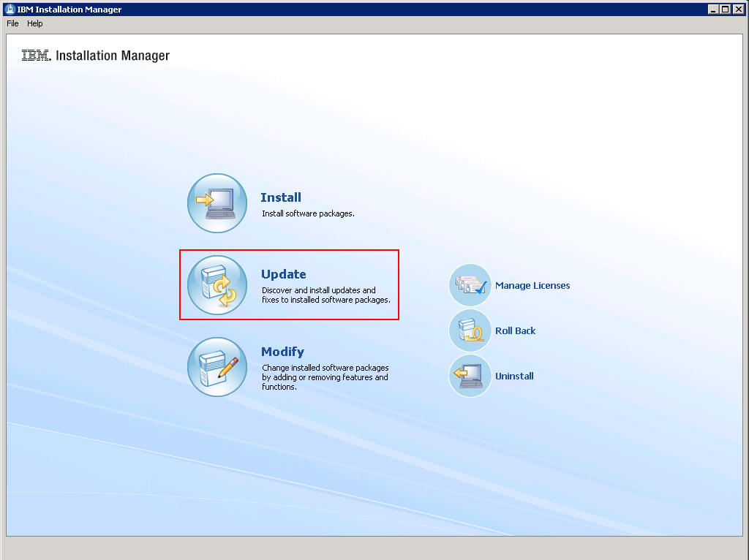The image size is (749, 560).
Task: Open the Modify heading link
Action: [283, 352]
